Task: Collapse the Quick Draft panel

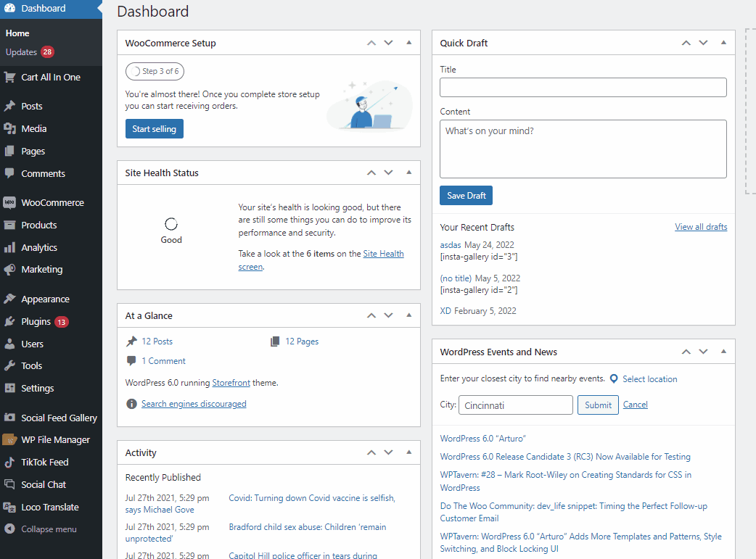Action: 723,43
